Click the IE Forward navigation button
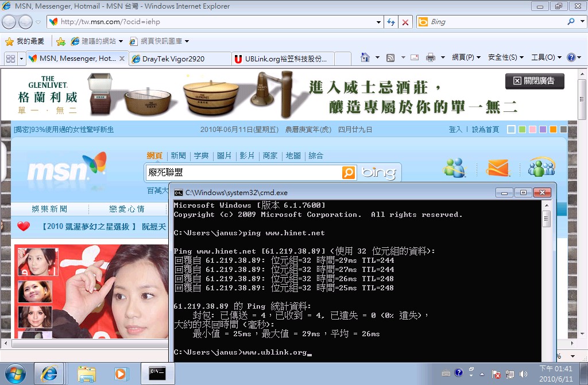Viewport: 588px width, 385px height. tap(25, 22)
